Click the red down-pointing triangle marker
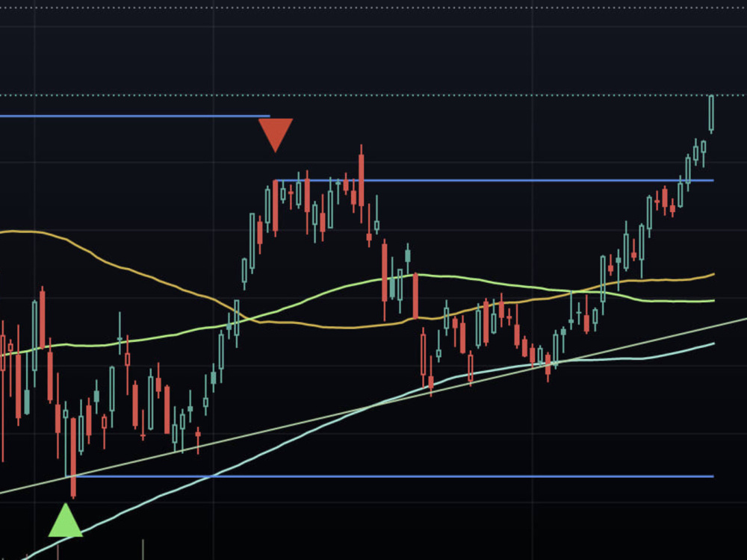Screen dimensions: 747x560 [276, 134]
